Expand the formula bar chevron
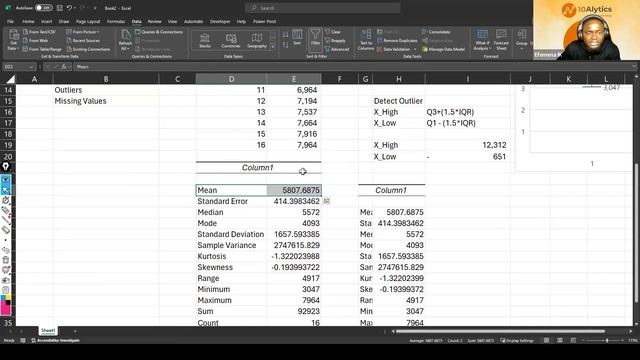The height and width of the screenshot is (360, 640). coord(634,67)
